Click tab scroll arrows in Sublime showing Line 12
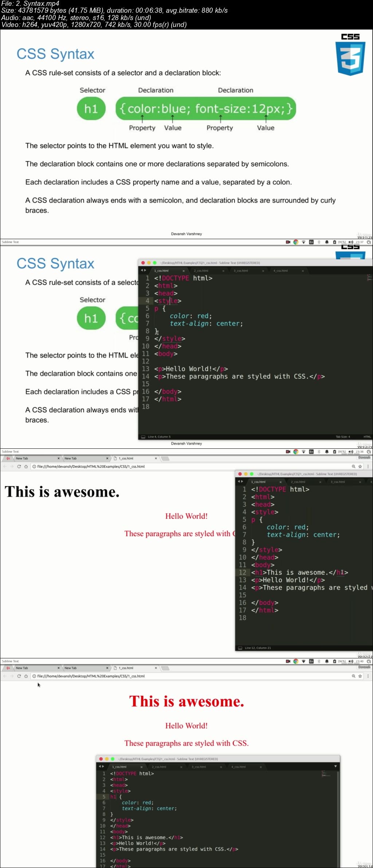The image size is (373, 868). (240, 482)
